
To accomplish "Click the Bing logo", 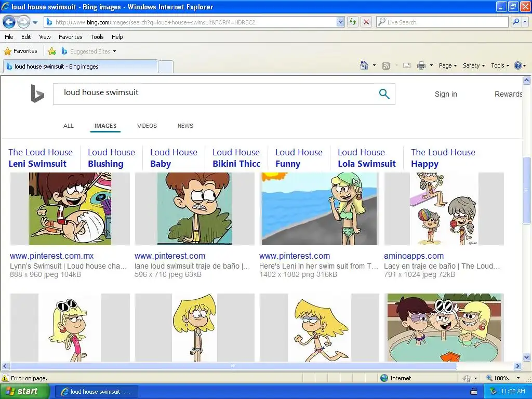I will [37, 94].
